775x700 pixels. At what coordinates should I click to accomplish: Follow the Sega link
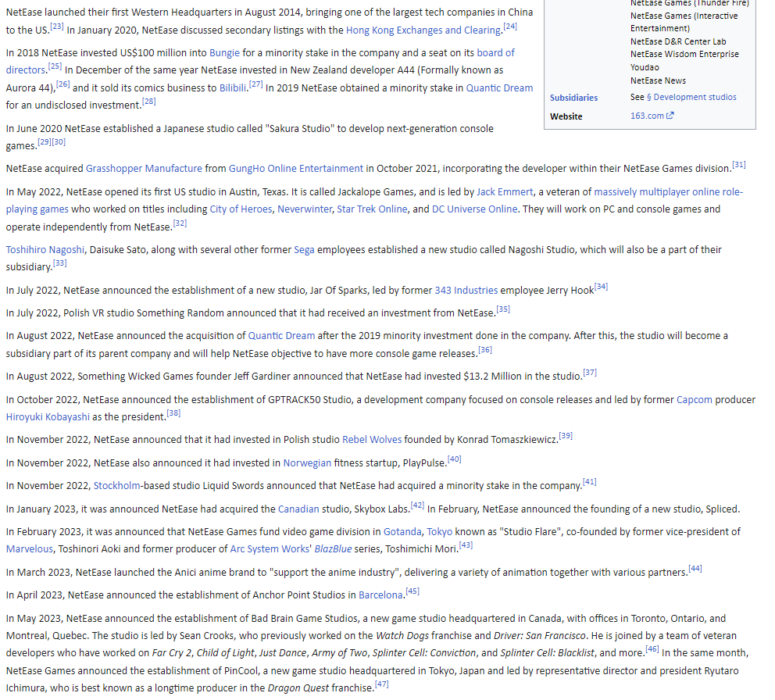(304, 250)
